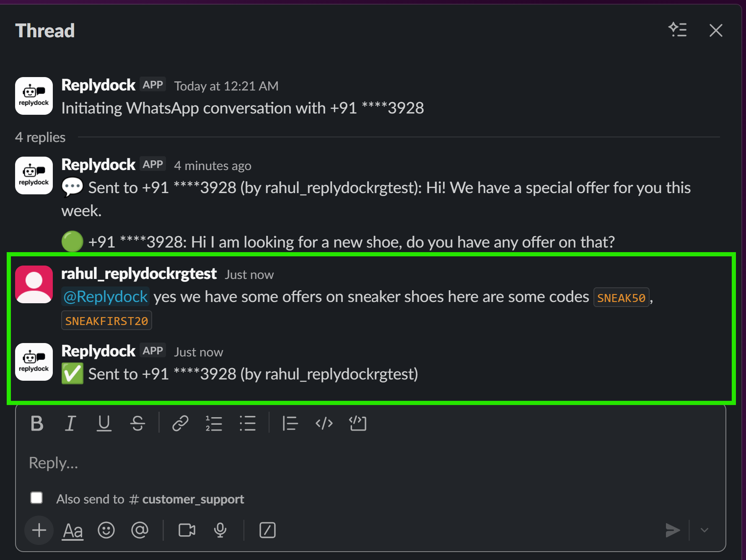Open thread notification settings icon

click(x=678, y=30)
